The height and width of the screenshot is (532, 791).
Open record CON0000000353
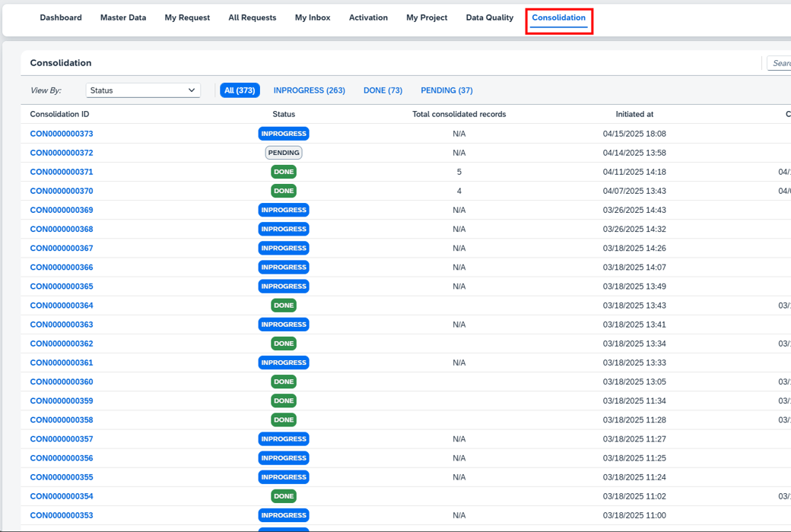61,515
